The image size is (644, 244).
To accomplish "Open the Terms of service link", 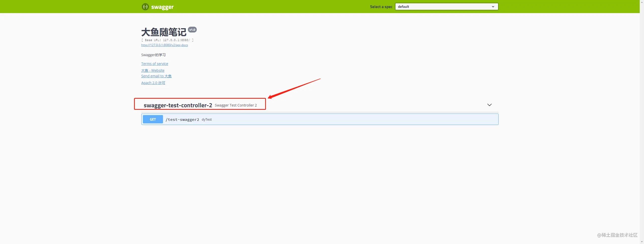I will [x=154, y=64].
